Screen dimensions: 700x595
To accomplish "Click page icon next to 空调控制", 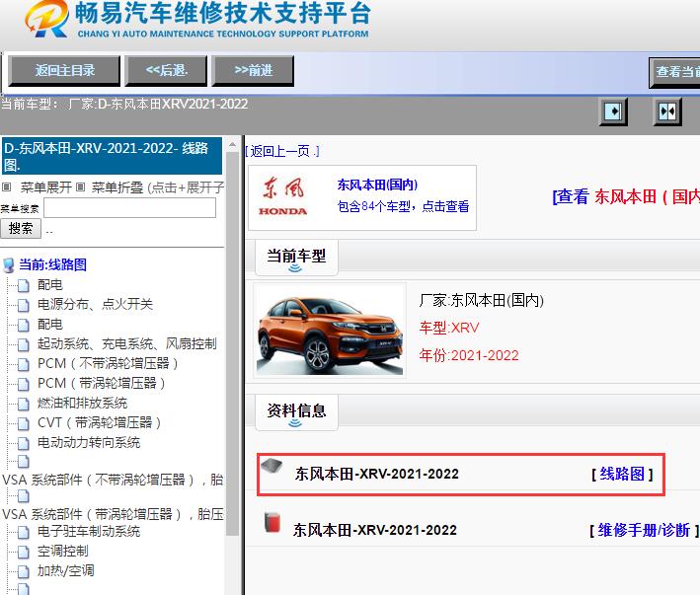I will coord(24,553).
